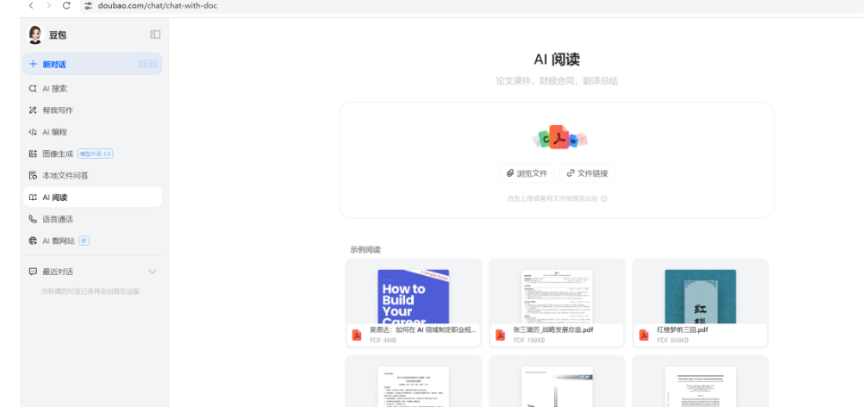
Task: Click the doubao.com URL address field
Action: (x=158, y=6)
